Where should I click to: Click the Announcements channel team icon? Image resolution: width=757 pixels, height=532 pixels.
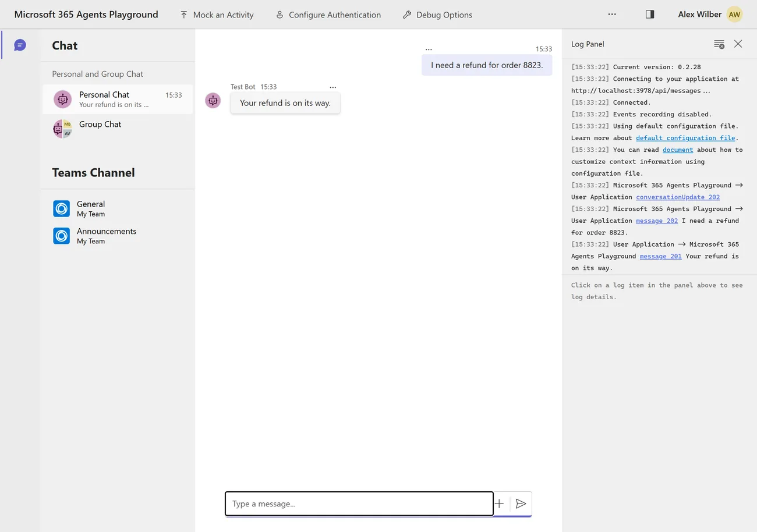coord(61,236)
